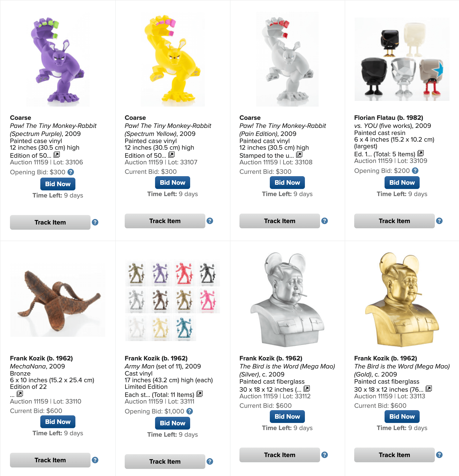Expand description icon for Pain Edition lot 33108
459x476 pixels.
pos(299,154)
